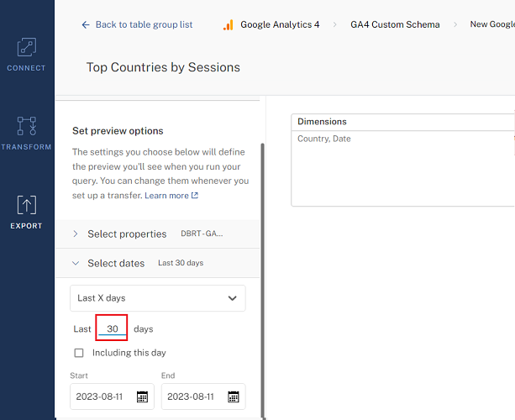Open the Learn more link
The image size is (515, 420).
(166, 196)
